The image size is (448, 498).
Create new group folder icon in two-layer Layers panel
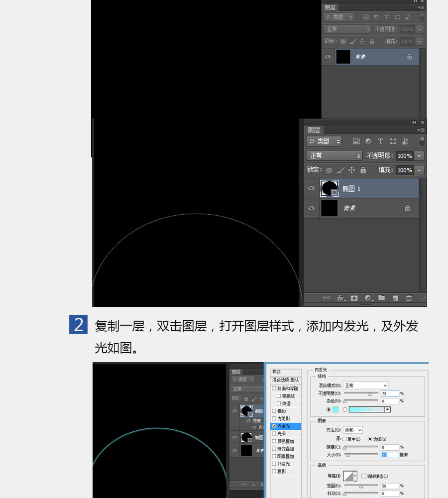point(382,298)
